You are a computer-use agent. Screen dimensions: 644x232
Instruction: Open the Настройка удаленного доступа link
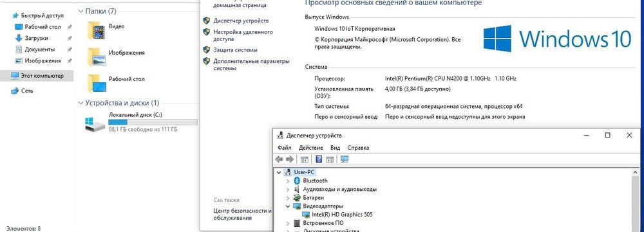(243, 35)
